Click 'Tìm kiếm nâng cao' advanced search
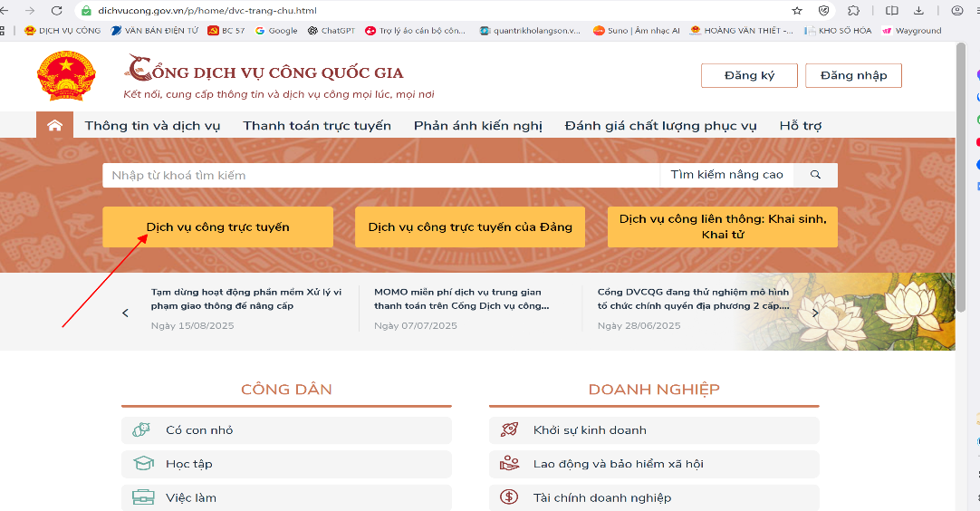Screen dimensions: 980x511 point(726,175)
